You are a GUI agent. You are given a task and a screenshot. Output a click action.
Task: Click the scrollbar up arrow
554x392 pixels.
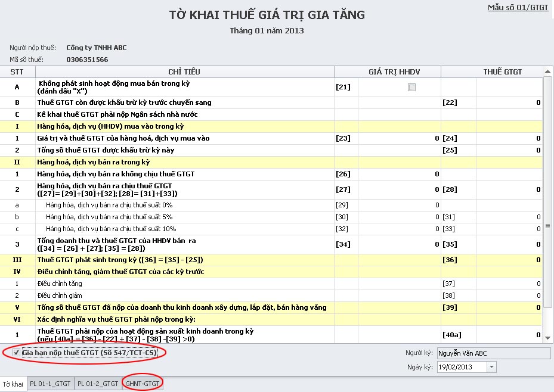click(x=547, y=71)
